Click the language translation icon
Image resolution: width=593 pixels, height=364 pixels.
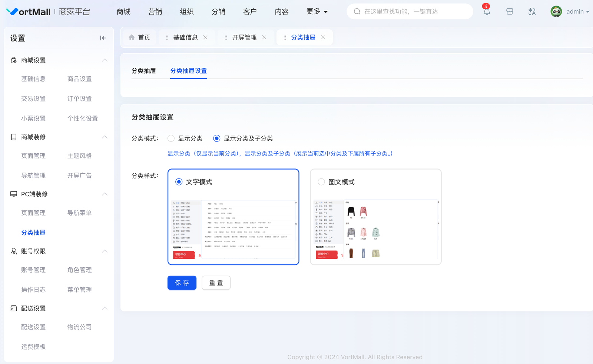tap(532, 12)
